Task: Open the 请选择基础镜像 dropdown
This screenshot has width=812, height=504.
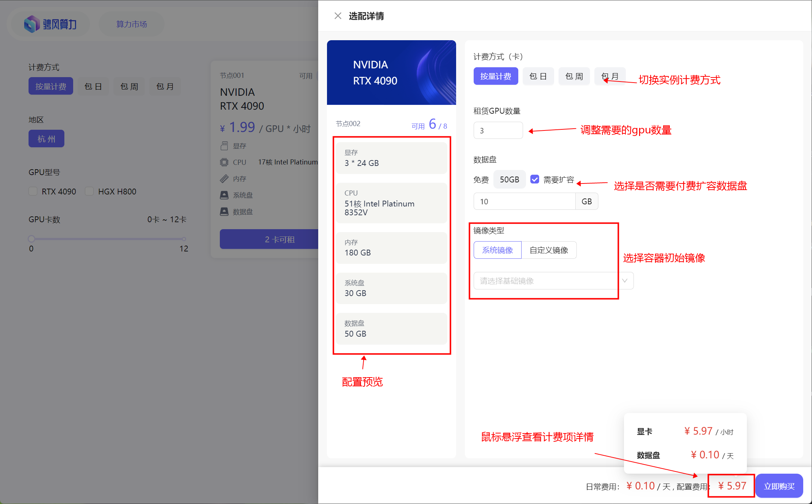Action: point(553,281)
